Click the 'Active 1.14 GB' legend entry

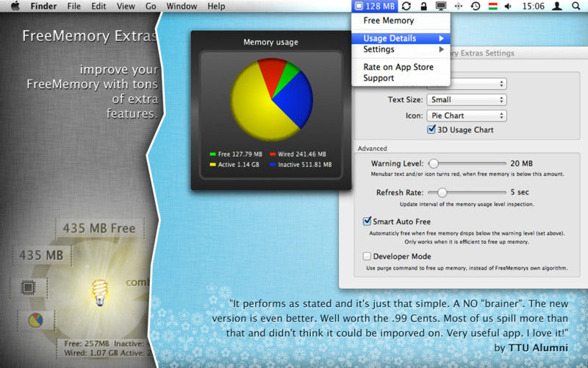234,164
